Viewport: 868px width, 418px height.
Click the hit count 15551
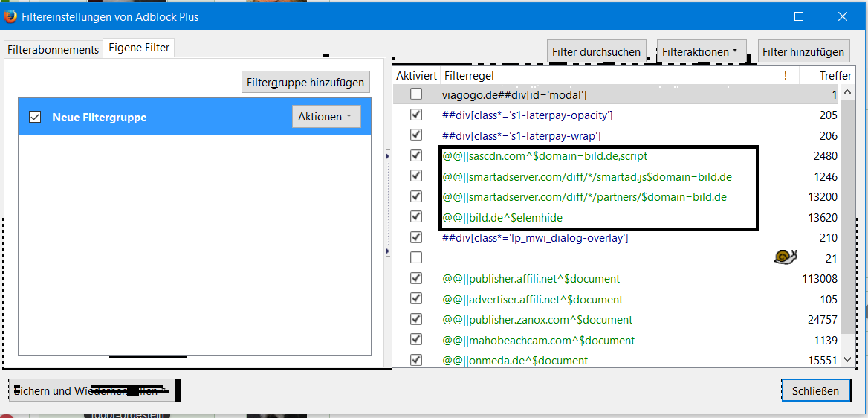click(823, 360)
